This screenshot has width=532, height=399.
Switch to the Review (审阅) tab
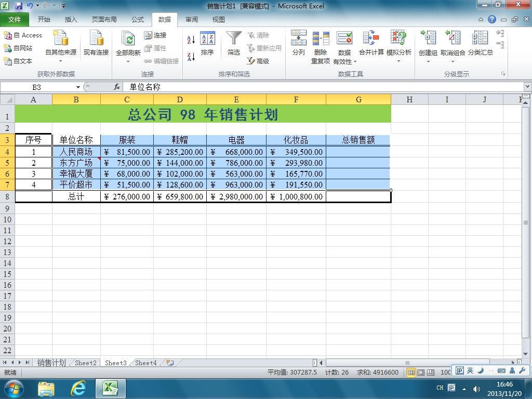[191, 19]
